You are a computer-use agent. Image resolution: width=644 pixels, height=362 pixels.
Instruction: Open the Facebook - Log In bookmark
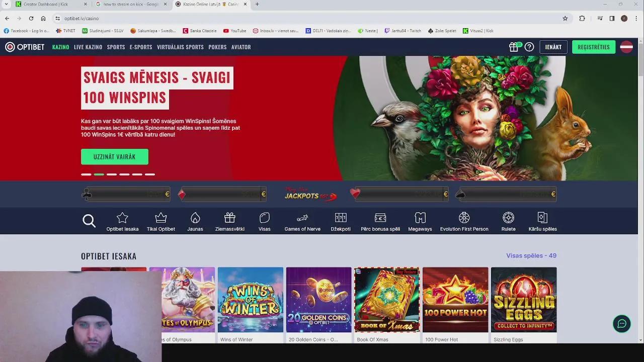(x=26, y=31)
